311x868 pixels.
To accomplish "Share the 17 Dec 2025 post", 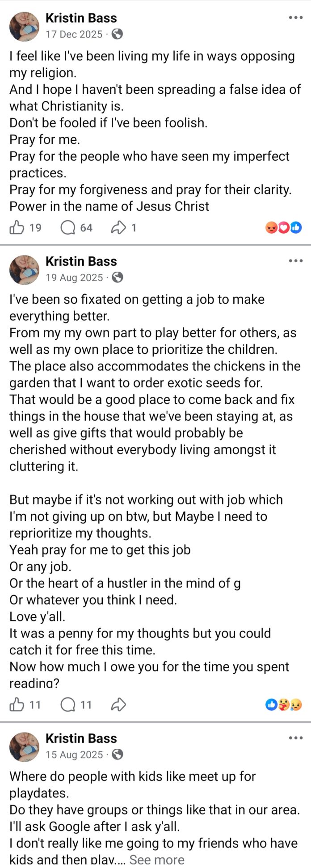I will pyautogui.click(x=118, y=228).
